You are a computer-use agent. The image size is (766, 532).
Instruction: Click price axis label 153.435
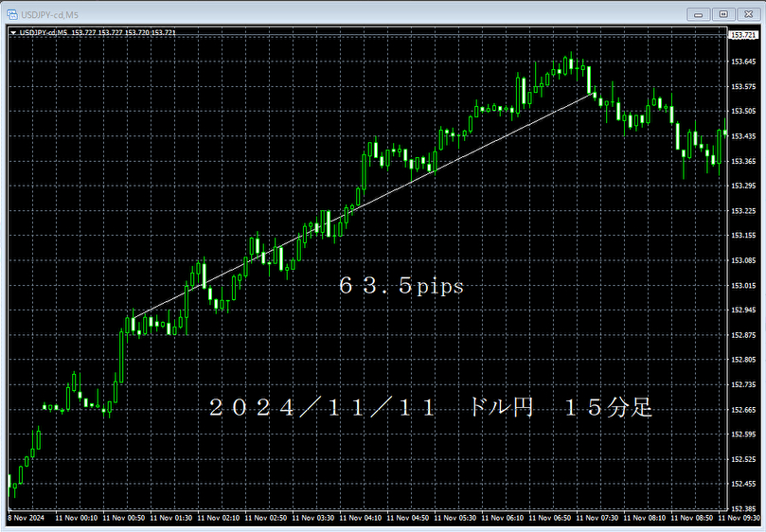743,135
